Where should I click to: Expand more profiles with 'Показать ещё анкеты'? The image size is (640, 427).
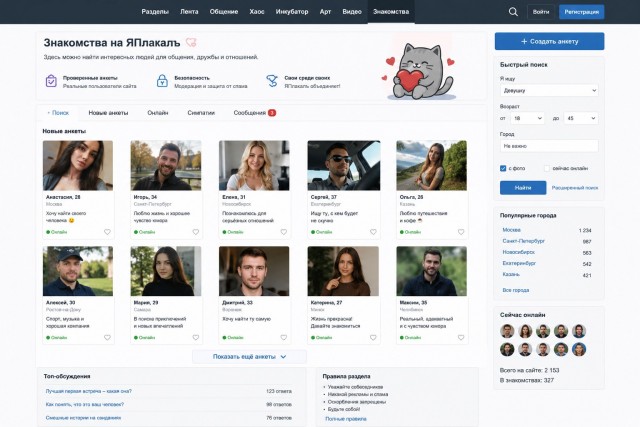coord(249,357)
